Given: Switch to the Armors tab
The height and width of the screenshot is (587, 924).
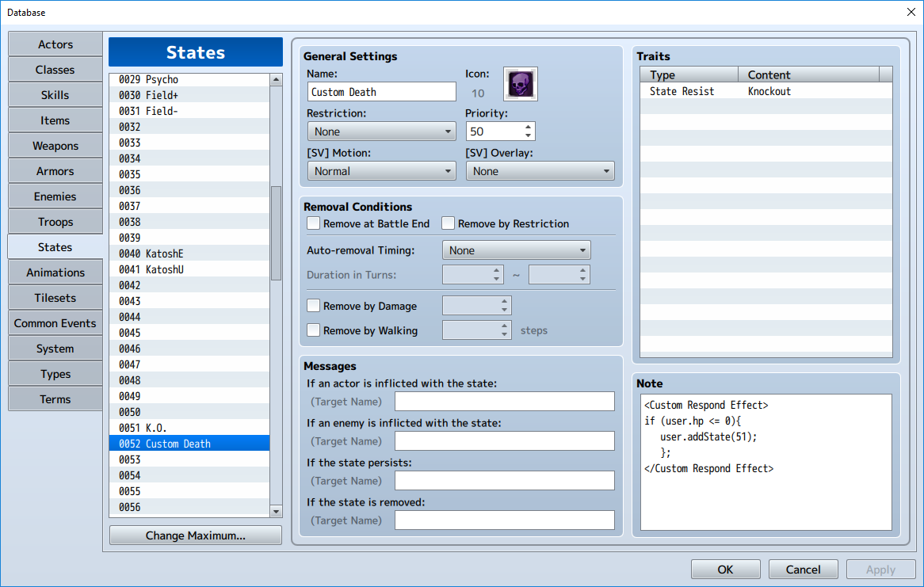Looking at the screenshot, I should (55, 171).
